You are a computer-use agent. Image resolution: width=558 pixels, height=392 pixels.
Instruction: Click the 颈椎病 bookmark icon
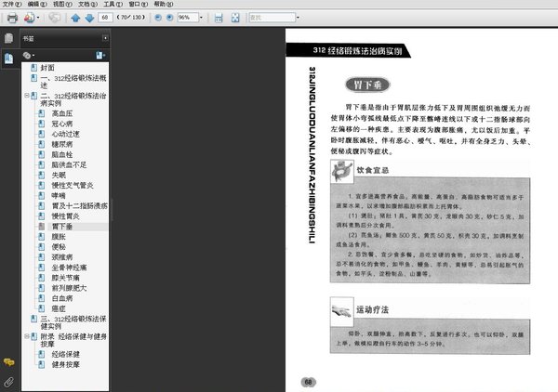[x=42, y=257]
